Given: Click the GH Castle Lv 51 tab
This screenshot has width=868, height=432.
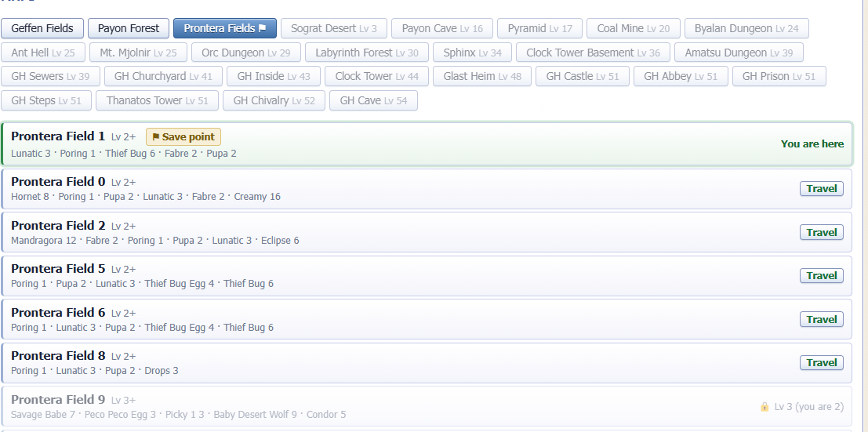Looking at the screenshot, I should click(x=583, y=76).
